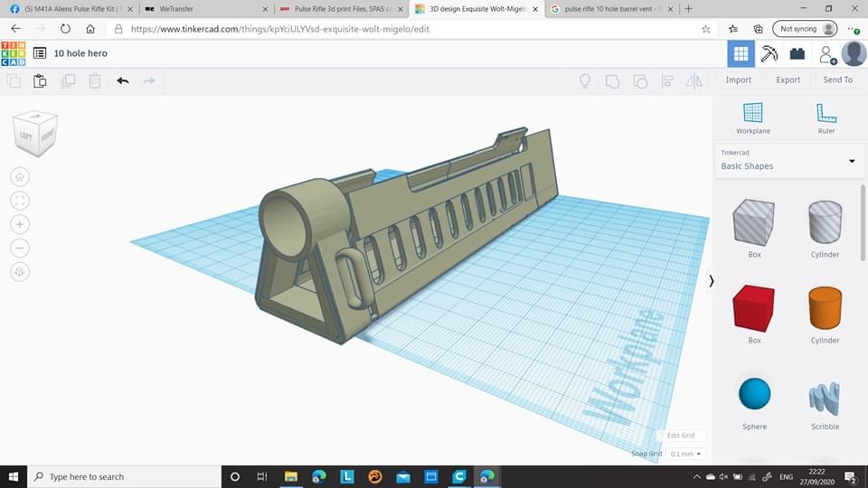Click the Duplicate and repeat icon
868x488 pixels.
68,80
